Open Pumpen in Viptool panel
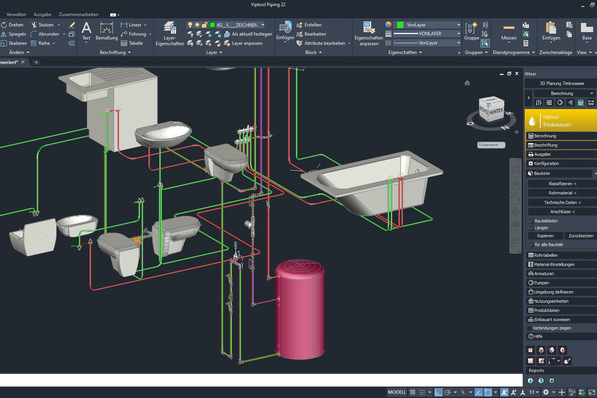 coord(562,283)
